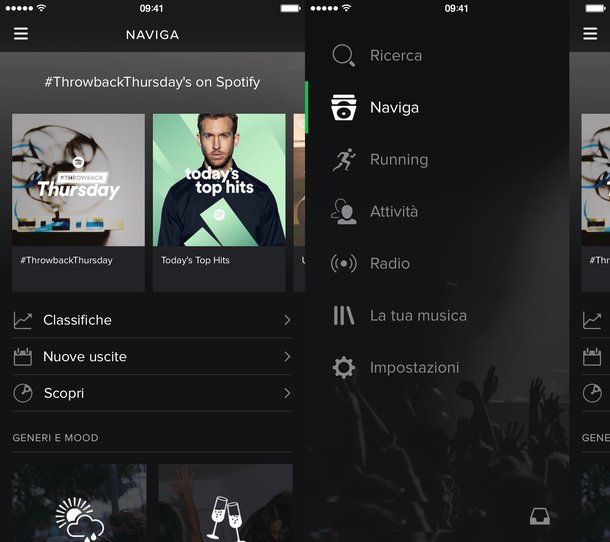This screenshot has height=542, width=610.
Task: Tap the GENERI E MOOD section header
Action: (55, 438)
